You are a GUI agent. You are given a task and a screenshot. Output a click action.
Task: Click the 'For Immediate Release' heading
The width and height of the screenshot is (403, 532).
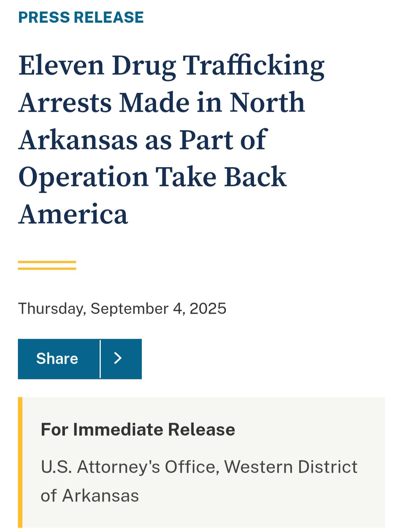pyautogui.click(x=138, y=430)
